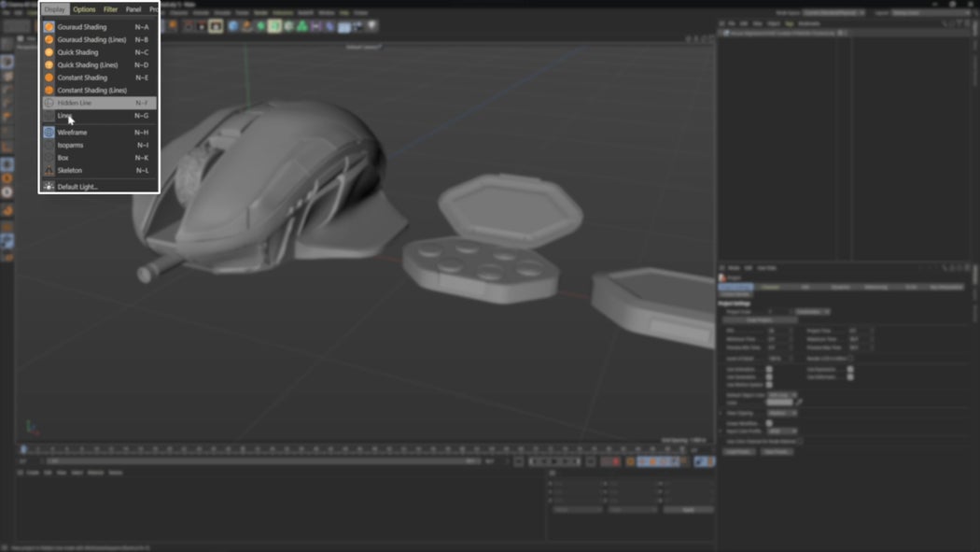Set display to Constant Shading
Image resolution: width=980 pixels, height=552 pixels.
[99, 78]
